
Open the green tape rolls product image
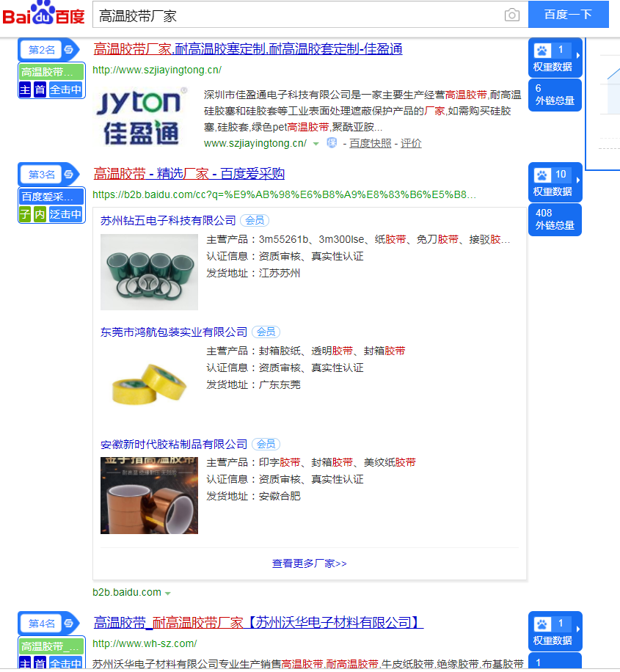pyautogui.click(x=149, y=272)
